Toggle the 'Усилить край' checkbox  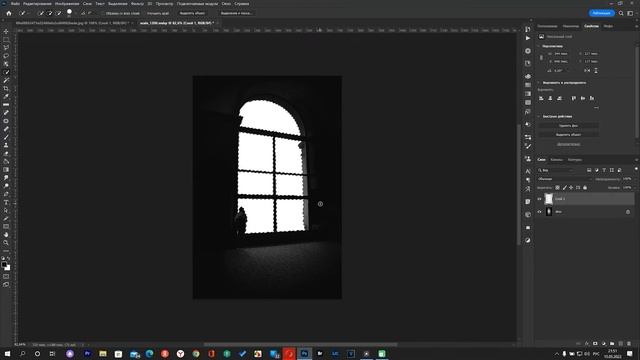[x=145, y=13]
